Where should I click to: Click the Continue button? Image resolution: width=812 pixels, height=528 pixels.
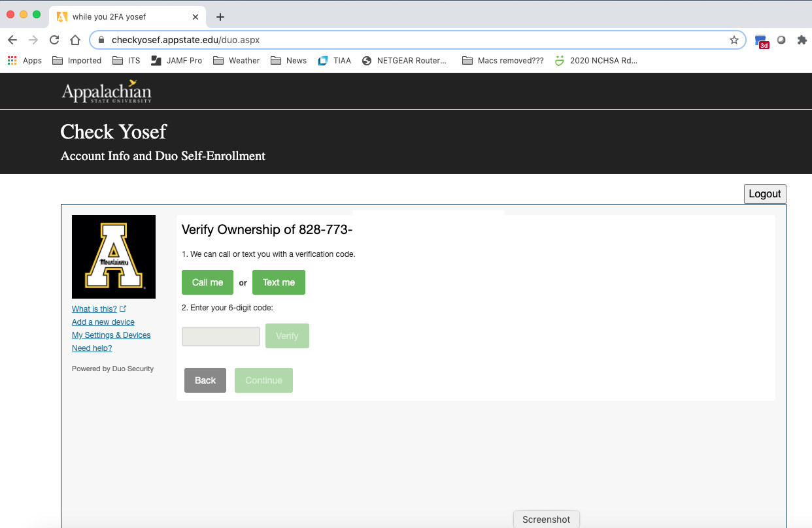[x=263, y=380]
